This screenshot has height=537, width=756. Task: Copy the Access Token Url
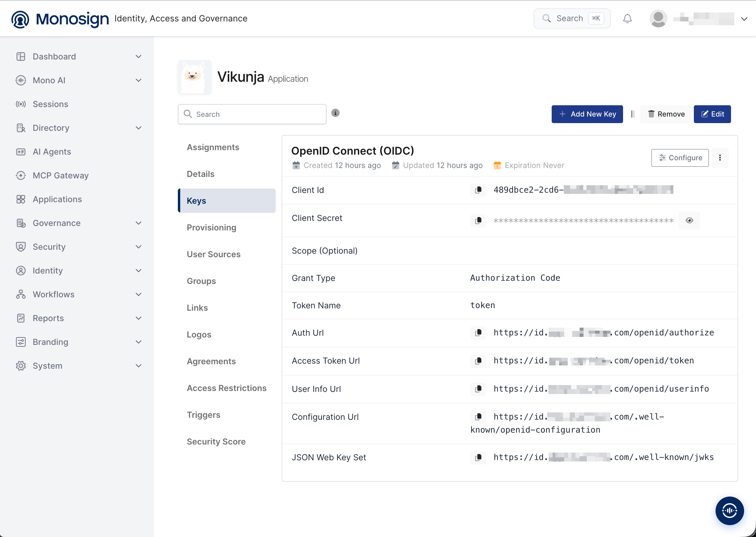pos(478,361)
